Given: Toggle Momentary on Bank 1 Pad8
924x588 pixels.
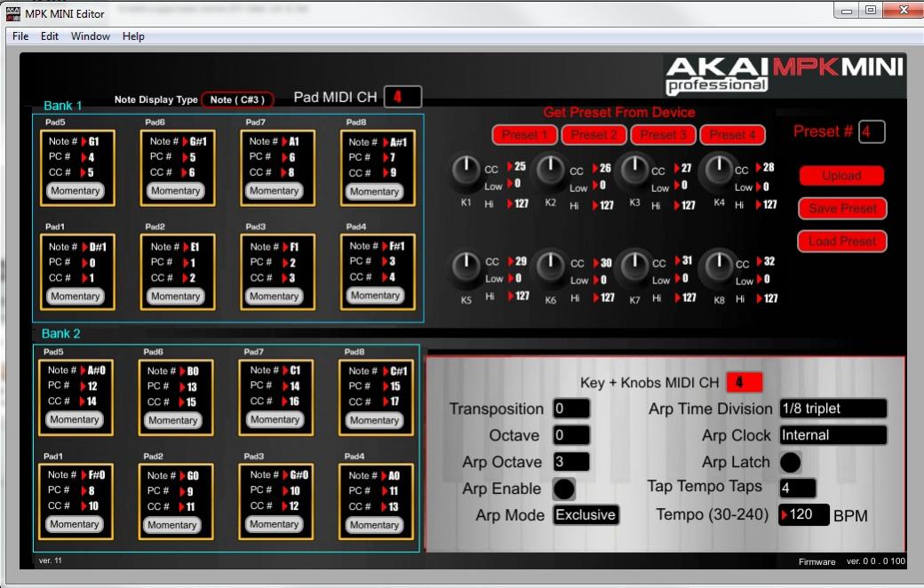Looking at the screenshot, I should [374, 192].
